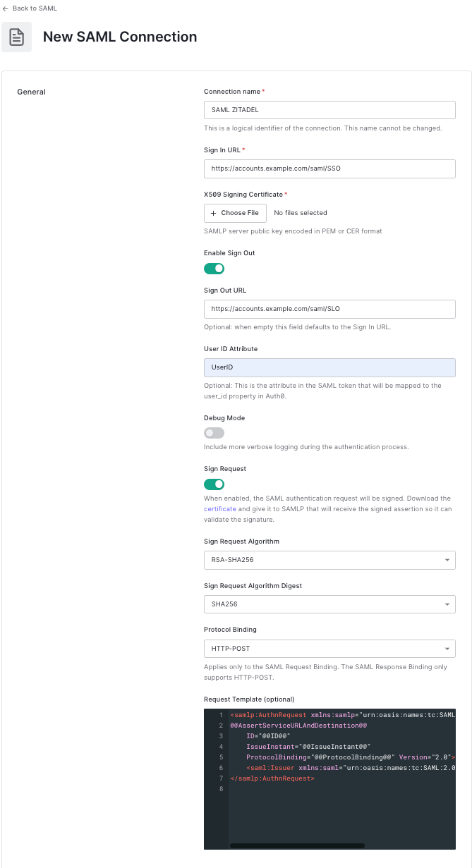Open the SHA256 digest dropdown
This screenshot has width=472, height=868.
click(x=329, y=604)
